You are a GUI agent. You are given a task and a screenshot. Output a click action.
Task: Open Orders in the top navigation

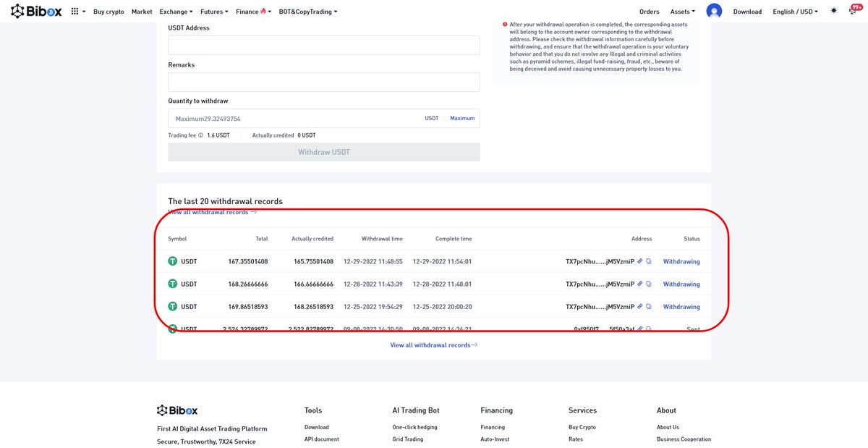coord(650,12)
